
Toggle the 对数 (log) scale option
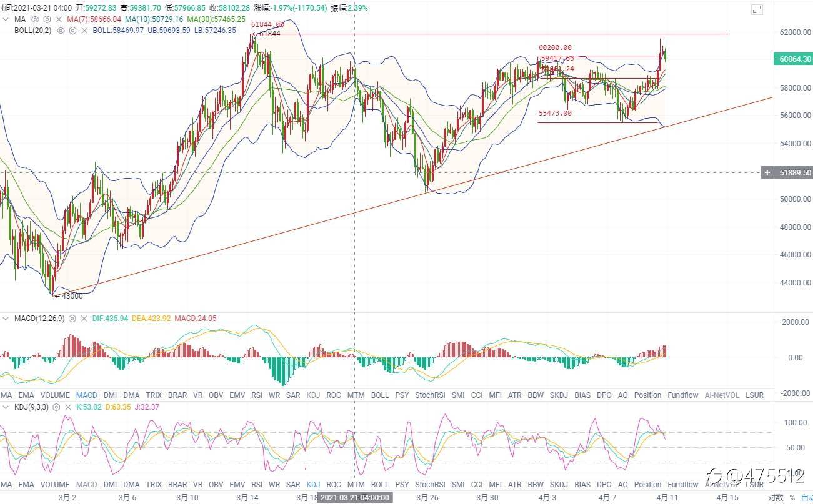pyautogui.click(x=776, y=498)
